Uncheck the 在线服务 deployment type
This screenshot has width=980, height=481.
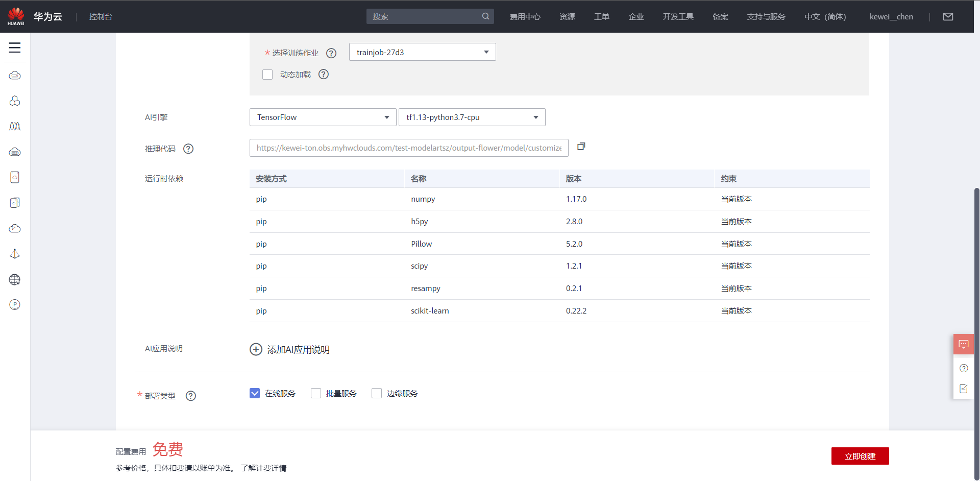click(x=255, y=393)
